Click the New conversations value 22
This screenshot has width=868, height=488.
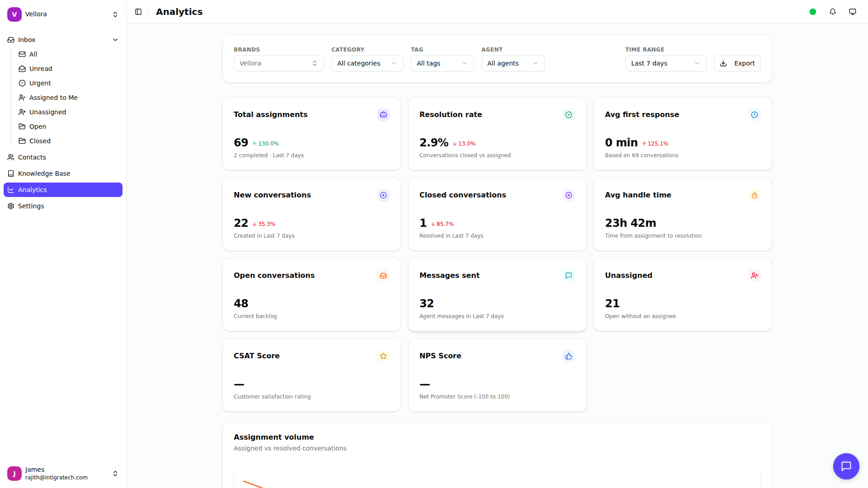click(241, 223)
